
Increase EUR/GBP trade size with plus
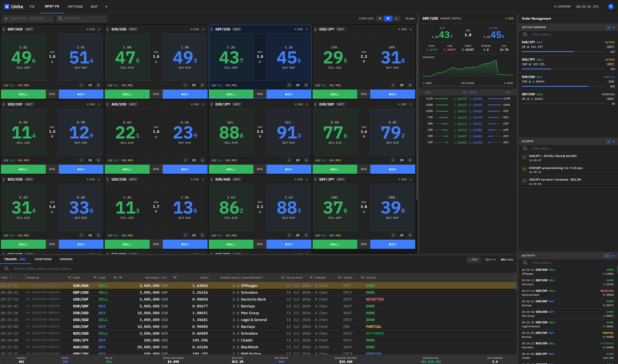pyautogui.click(x=410, y=160)
